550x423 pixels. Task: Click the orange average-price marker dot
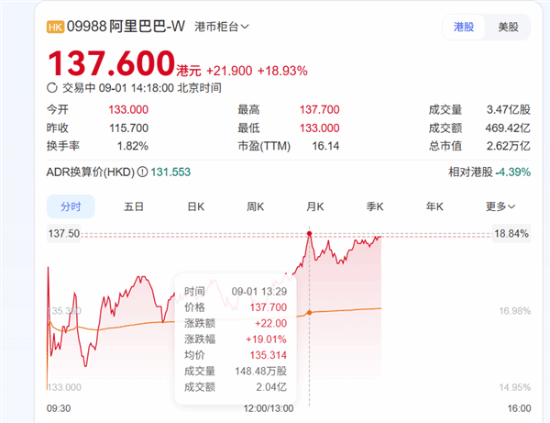[309, 313]
